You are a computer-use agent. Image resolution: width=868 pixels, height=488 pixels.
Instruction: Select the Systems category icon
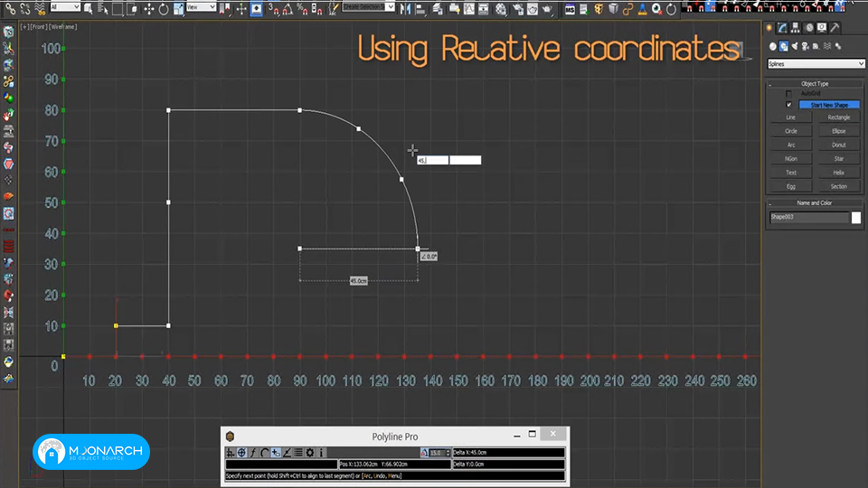tap(838, 46)
